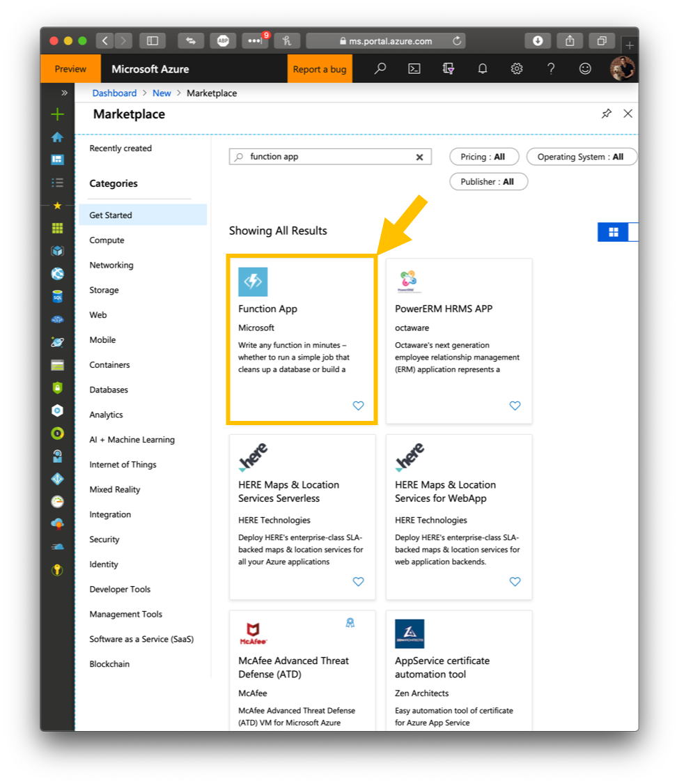This screenshot has width=677, height=784.
Task: Favorite HERE Maps for WebApp heart
Action: coord(515,581)
